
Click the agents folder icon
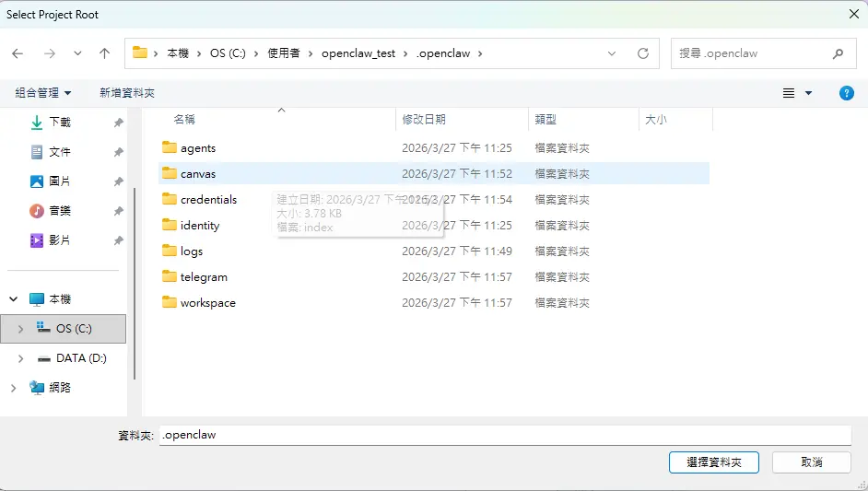[x=170, y=147]
